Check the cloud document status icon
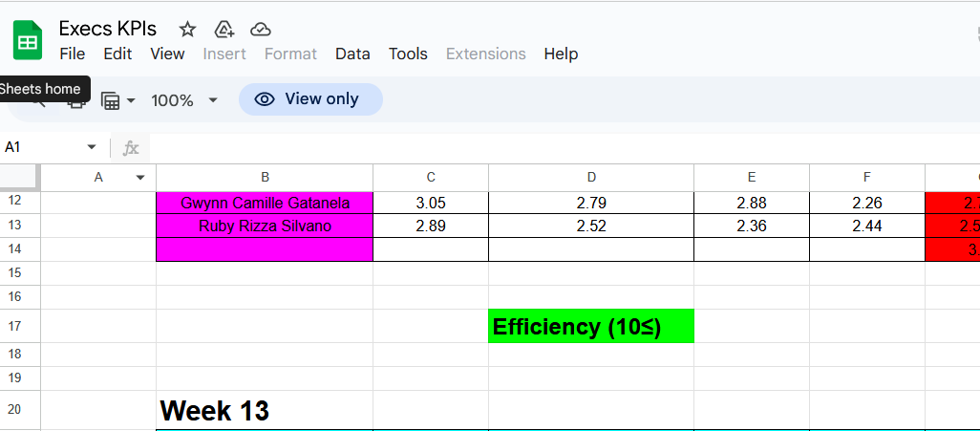Screen dimensions: 980x431 point(260,29)
